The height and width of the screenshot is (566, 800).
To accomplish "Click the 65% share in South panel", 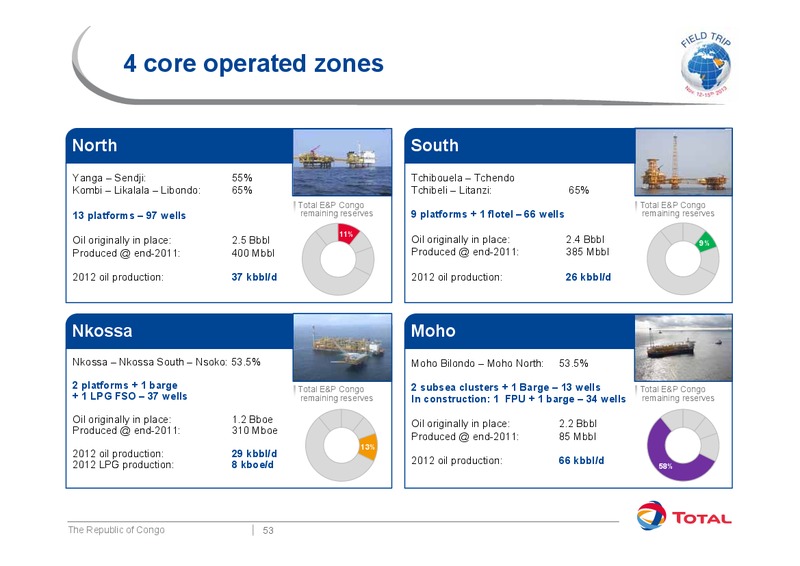I will click(x=579, y=190).
